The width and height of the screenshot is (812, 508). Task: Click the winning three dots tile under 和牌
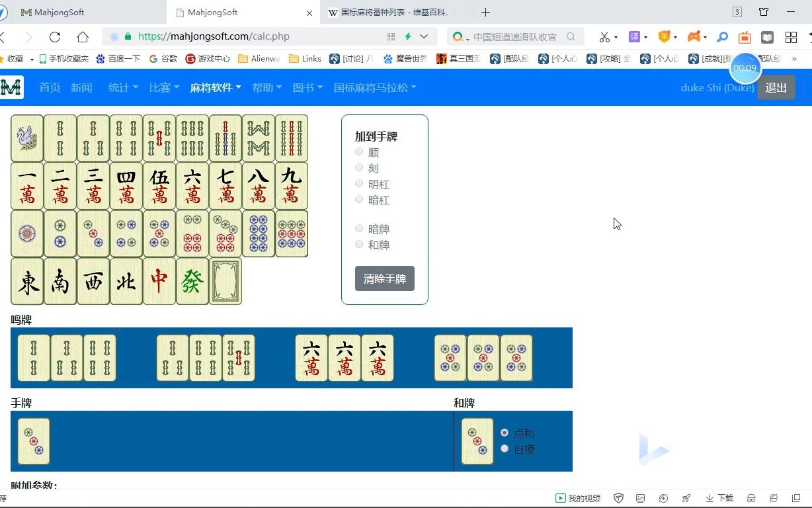coord(477,441)
